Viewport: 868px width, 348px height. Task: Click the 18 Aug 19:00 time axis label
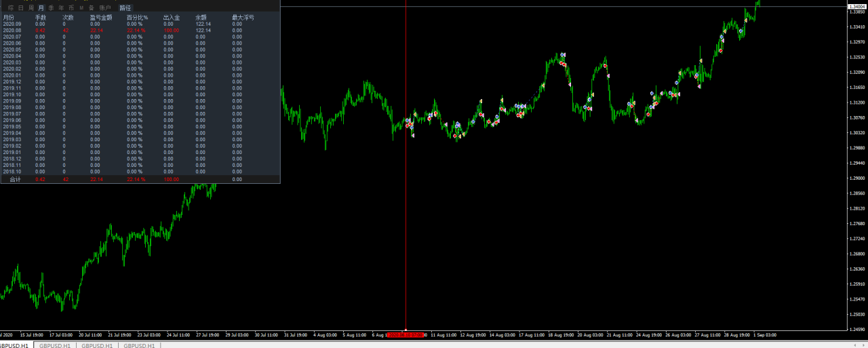[560, 334]
